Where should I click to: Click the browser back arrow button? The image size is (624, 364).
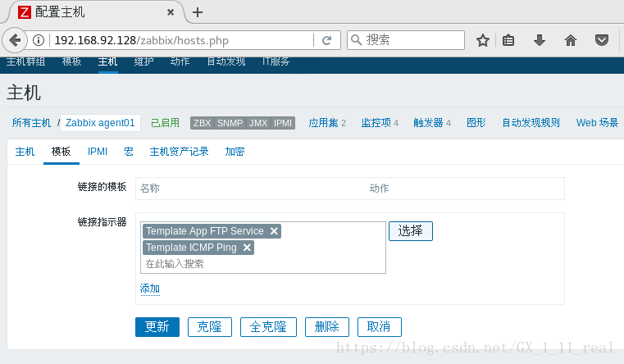click(x=15, y=40)
